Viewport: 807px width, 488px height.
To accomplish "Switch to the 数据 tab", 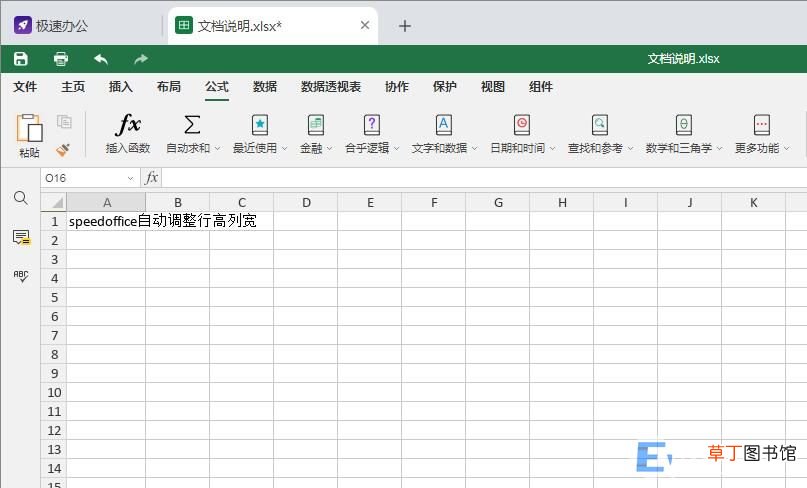I will click(x=265, y=87).
